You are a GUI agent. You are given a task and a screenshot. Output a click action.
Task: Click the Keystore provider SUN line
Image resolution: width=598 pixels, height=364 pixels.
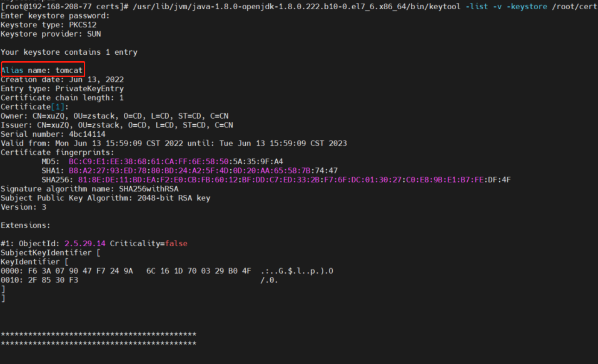51,34
